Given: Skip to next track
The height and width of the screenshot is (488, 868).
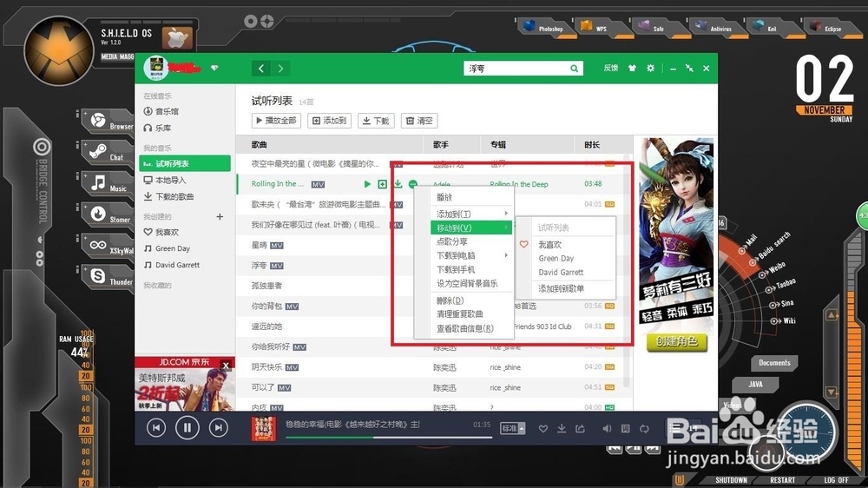Looking at the screenshot, I should click(x=219, y=427).
